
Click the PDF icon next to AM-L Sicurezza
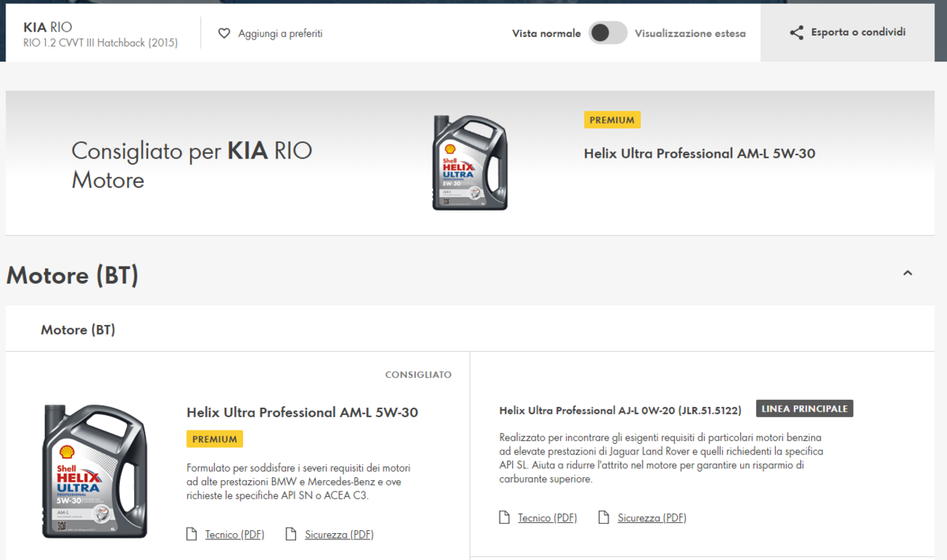290,535
